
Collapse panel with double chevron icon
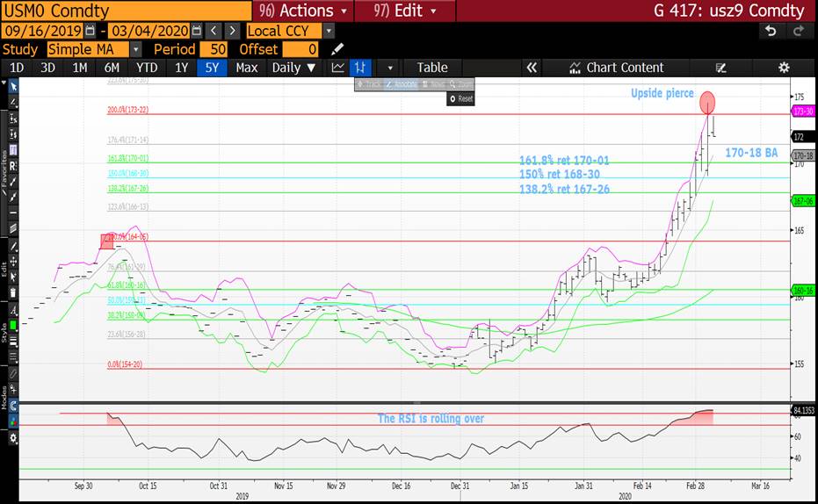pyautogui.click(x=532, y=68)
